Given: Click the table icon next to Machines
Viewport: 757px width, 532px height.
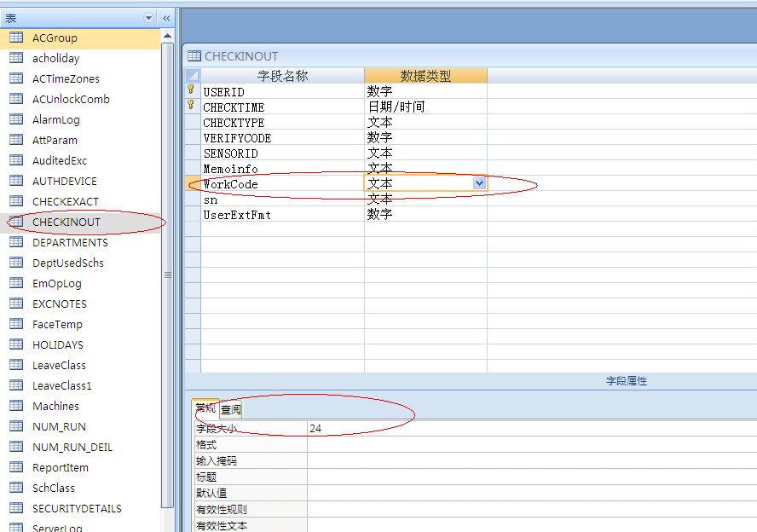Looking at the screenshot, I should tap(14, 406).
